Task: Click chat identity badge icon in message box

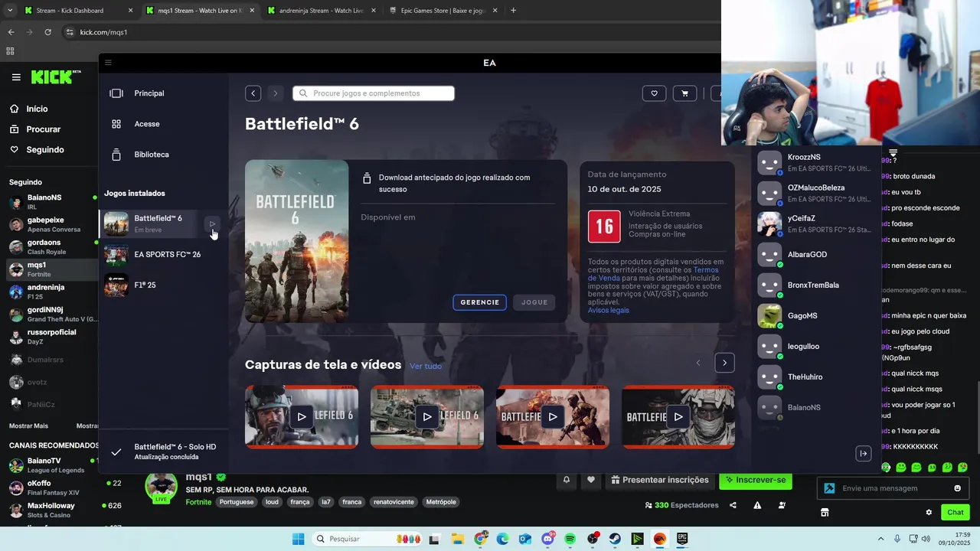Action: (829, 488)
